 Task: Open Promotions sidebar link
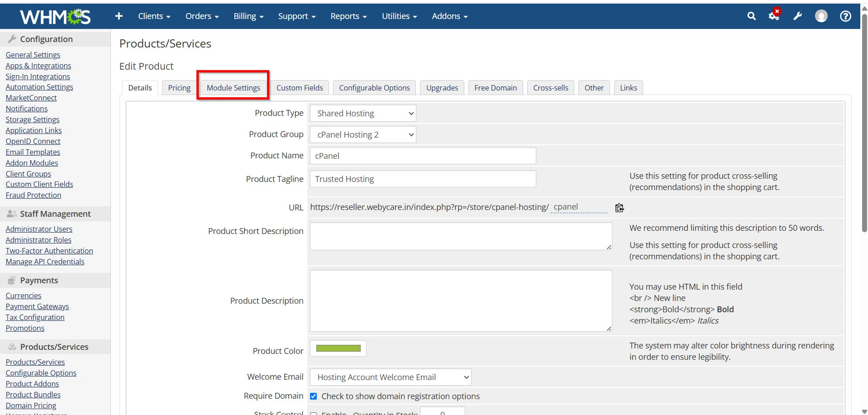(25, 328)
